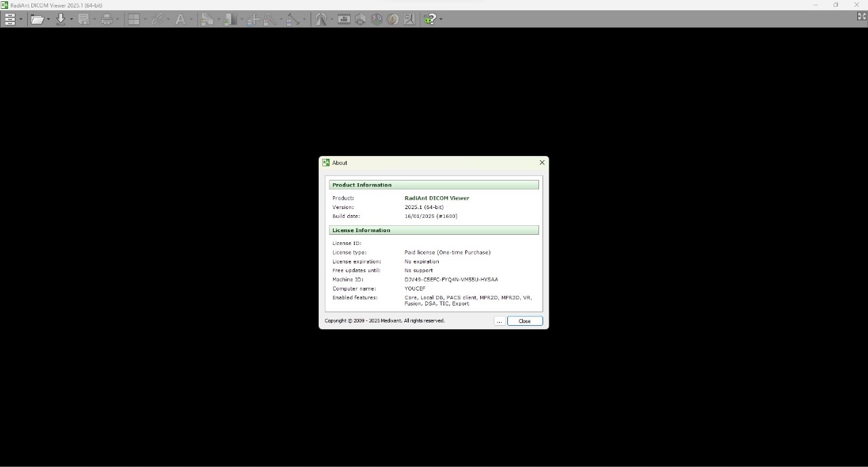Click the Product Information section header

(434, 185)
